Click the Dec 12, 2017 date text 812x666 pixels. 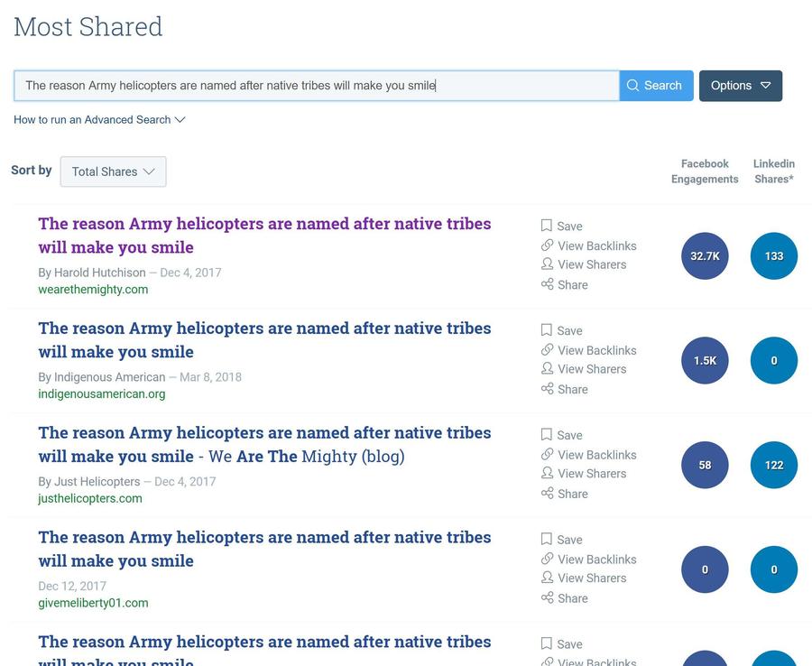(72, 586)
